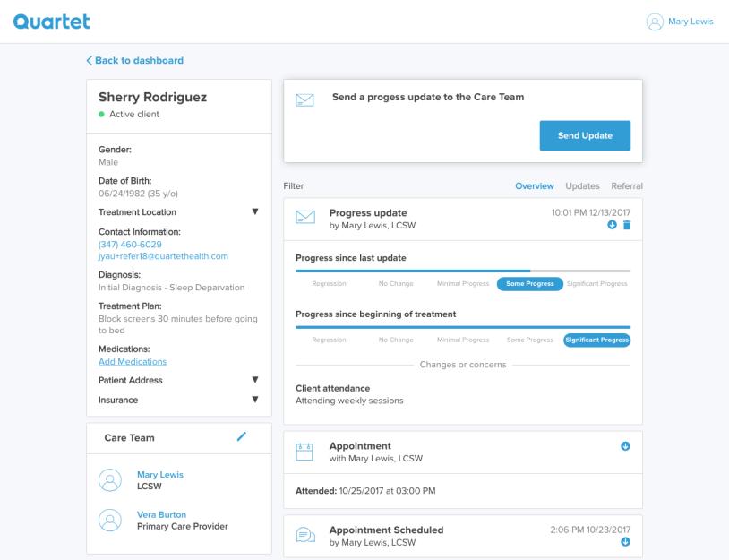Click the progress since last update bar
Screen dimensions: 729x560
click(x=462, y=270)
